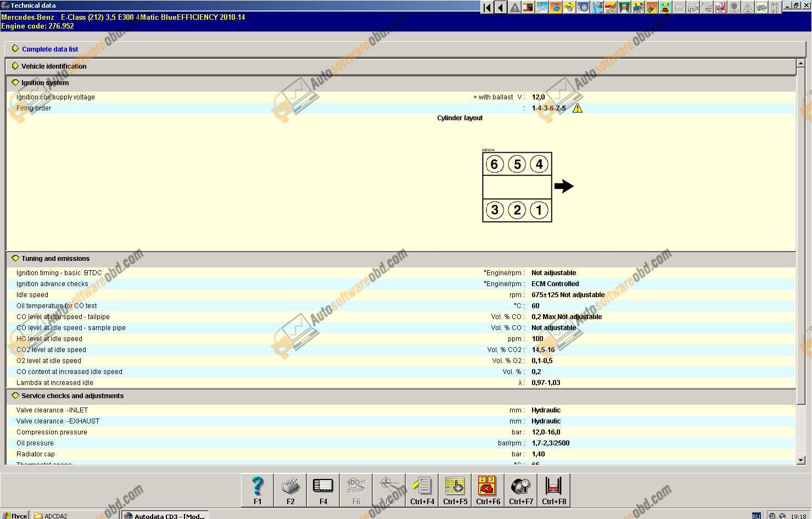This screenshot has width=812, height=519.
Task: Open the F4 display panel button
Action: click(x=323, y=490)
